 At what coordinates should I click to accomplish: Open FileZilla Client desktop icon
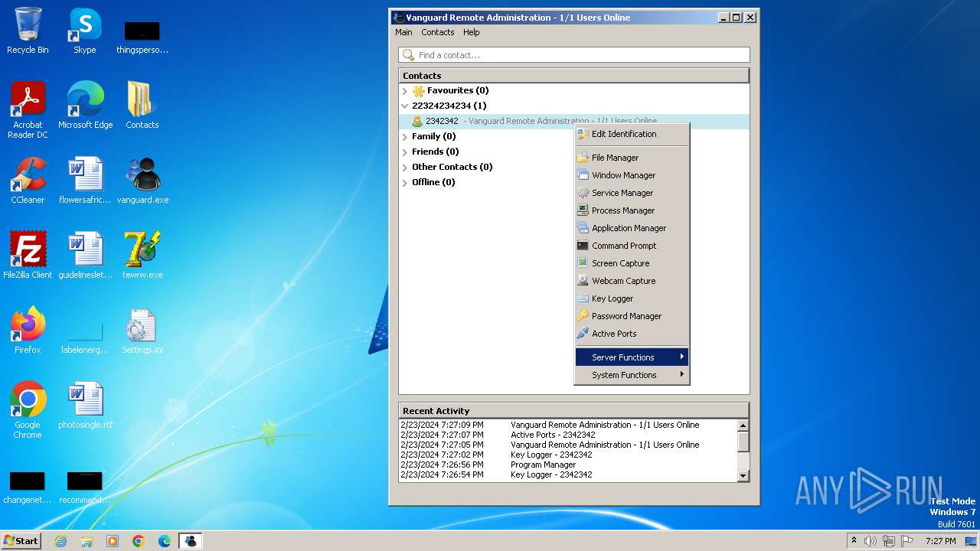point(28,256)
